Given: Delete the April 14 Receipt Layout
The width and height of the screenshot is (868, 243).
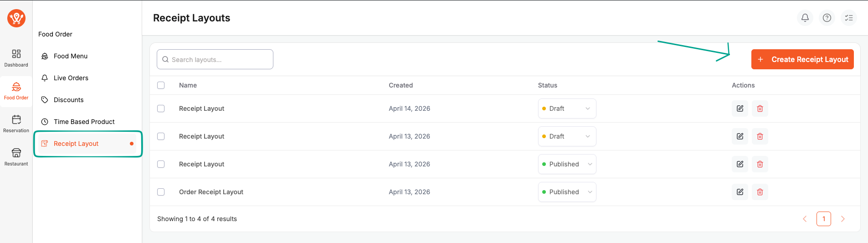Looking at the screenshot, I should [760, 109].
